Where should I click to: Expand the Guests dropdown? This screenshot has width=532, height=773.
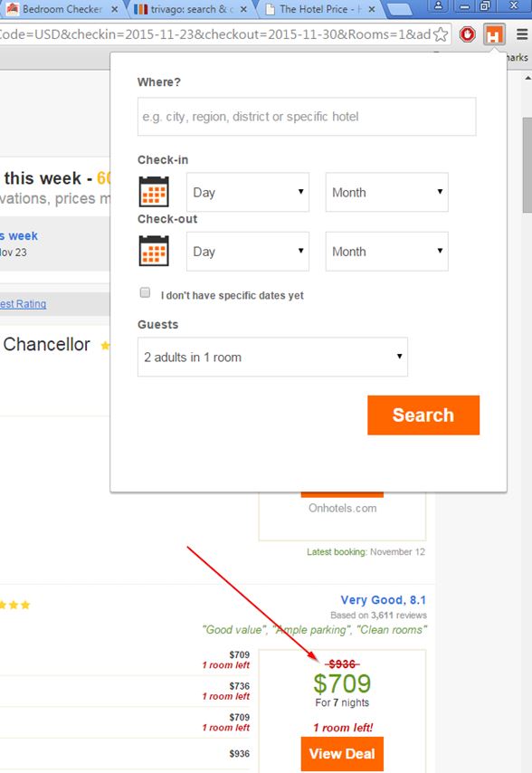click(x=272, y=357)
